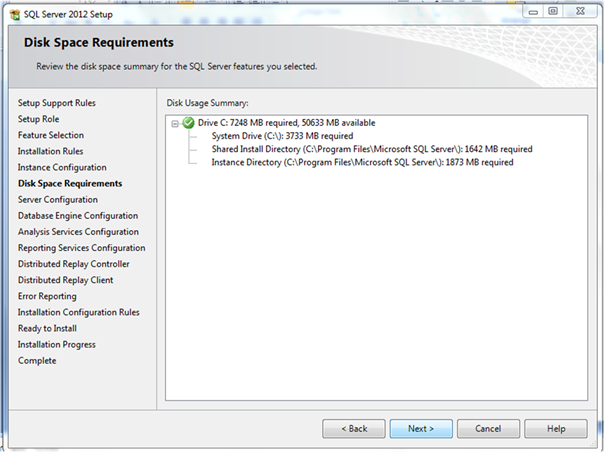Cancel the SQL Server setup

pos(488,429)
